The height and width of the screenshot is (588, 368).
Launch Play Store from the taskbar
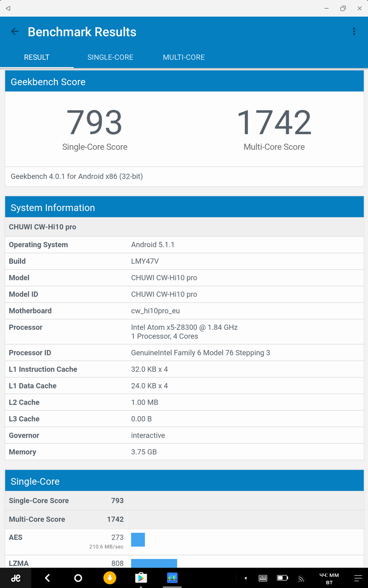(x=141, y=578)
